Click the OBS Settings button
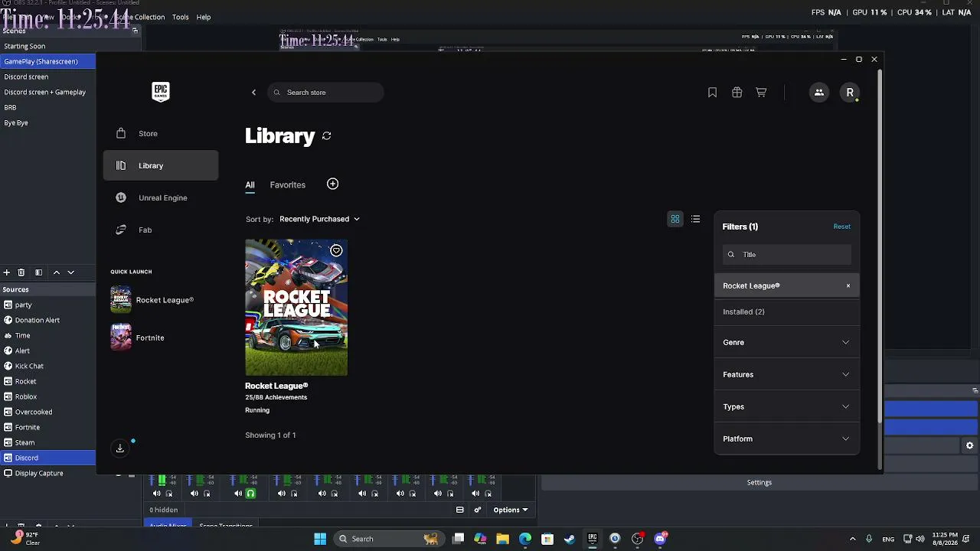This screenshot has height=551, width=980. pyautogui.click(x=759, y=483)
